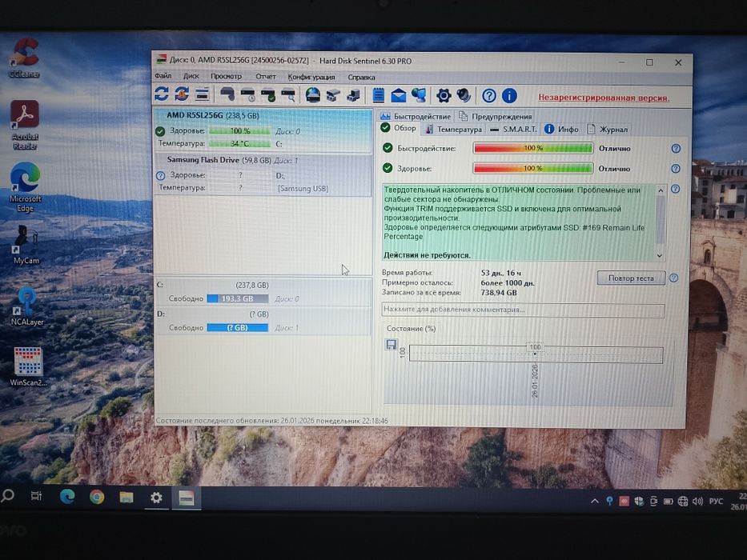Click the comment input field
The image size is (747, 560).
pos(523,310)
